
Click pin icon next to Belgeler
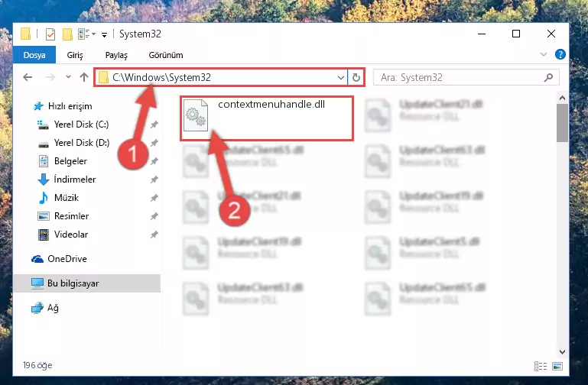coord(154,161)
